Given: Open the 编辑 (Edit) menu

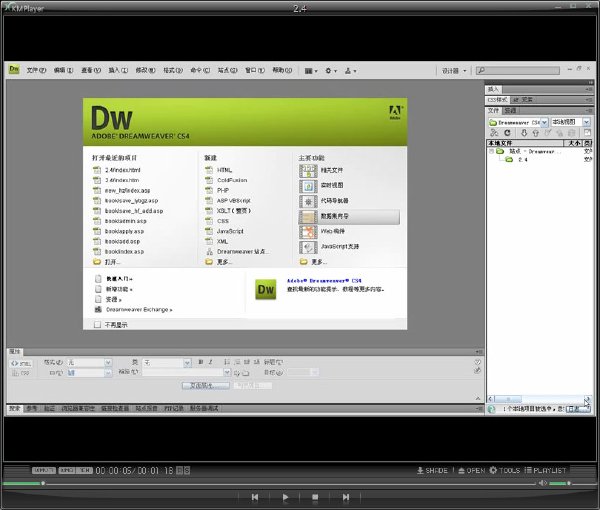Looking at the screenshot, I should [63, 70].
